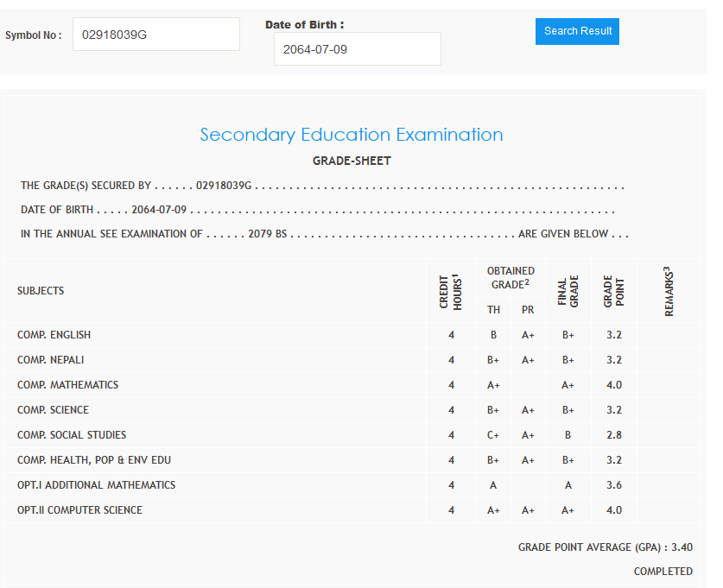Select the GRADE-SHEET title text
The image size is (723, 588).
pyautogui.click(x=352, y=161)
